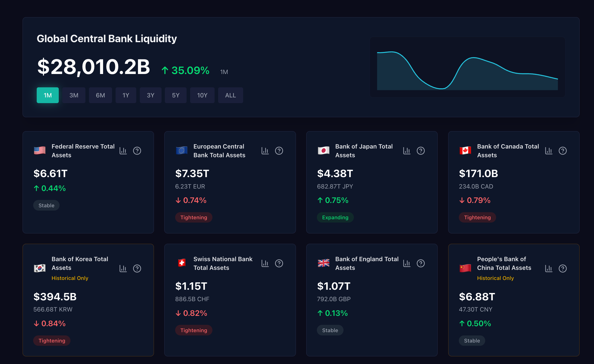594x364 pixels.
Task: Click the Expanding badge on Bank of Japan
Action: [x=335, y=217]
